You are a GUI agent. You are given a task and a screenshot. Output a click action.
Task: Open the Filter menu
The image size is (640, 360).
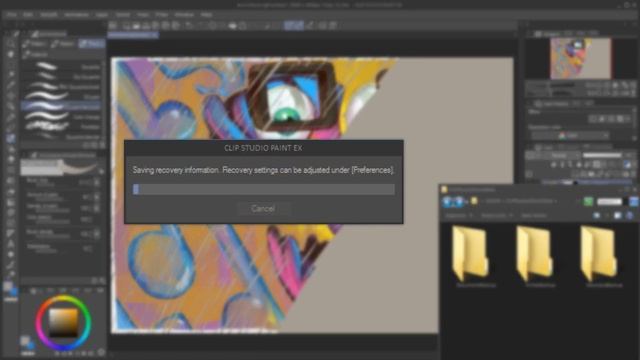[x=162, y=15]
